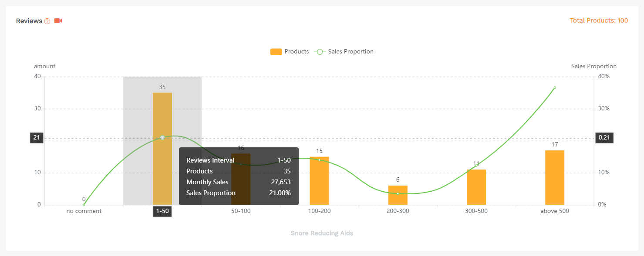
Task: Click the 300-500 reviews bar
Action: 476,188
